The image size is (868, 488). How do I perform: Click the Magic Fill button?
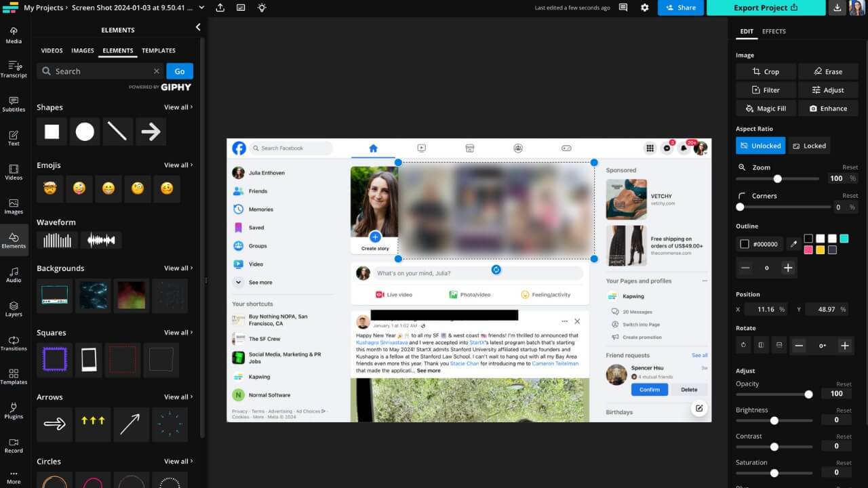766,108
